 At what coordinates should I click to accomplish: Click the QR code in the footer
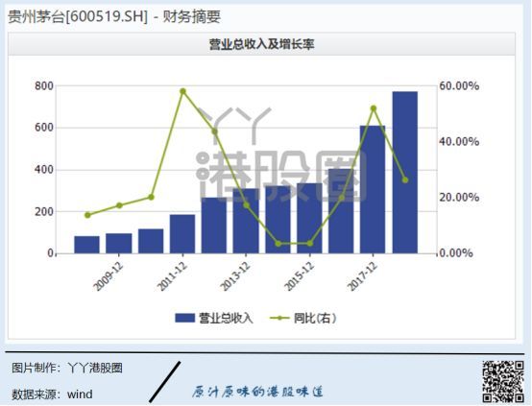tap(503, 382)
